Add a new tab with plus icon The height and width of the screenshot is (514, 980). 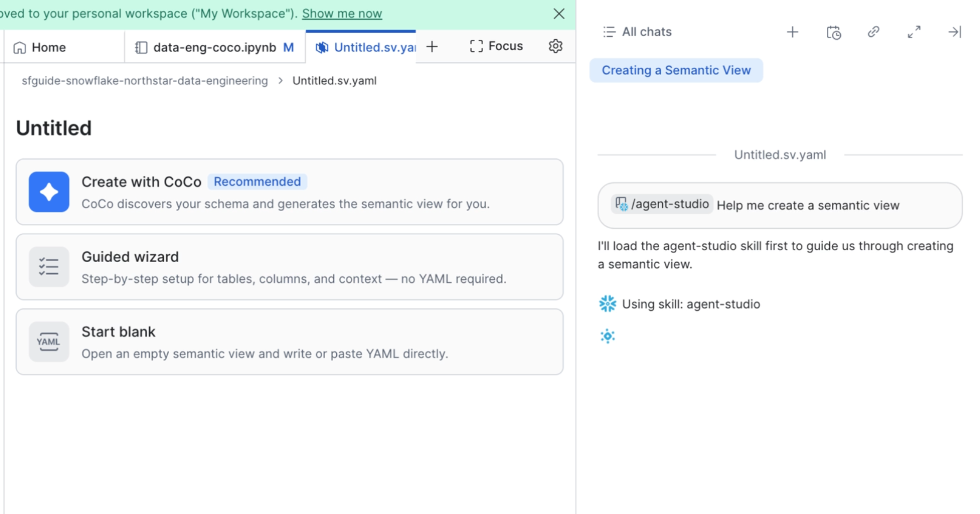point(432,47)
